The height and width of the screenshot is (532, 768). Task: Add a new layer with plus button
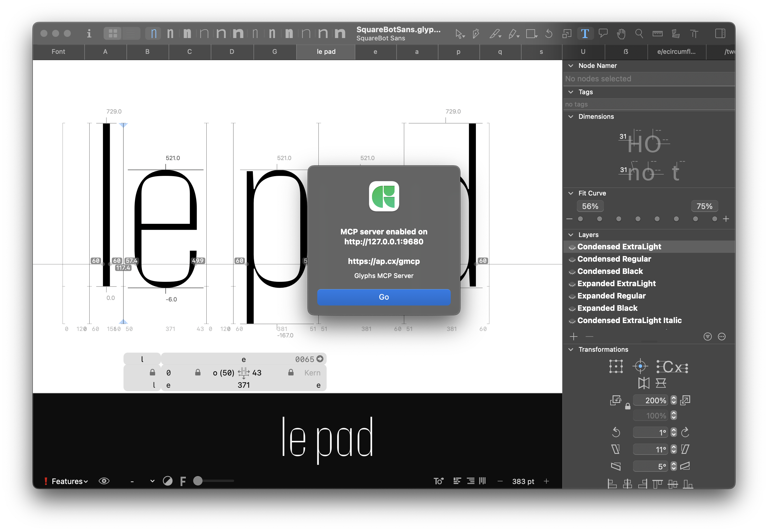tap(574, 336)
